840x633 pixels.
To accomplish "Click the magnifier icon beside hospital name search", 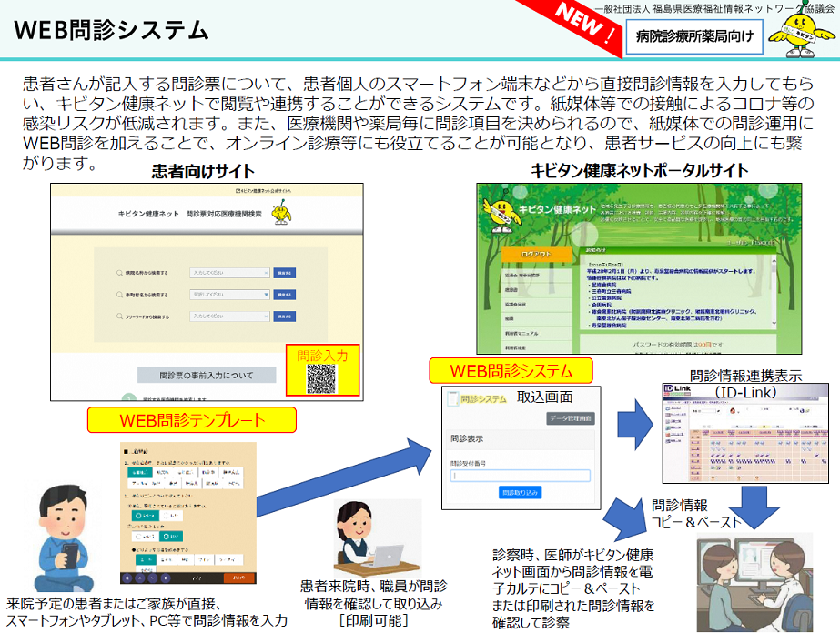I will coord(120,272).
